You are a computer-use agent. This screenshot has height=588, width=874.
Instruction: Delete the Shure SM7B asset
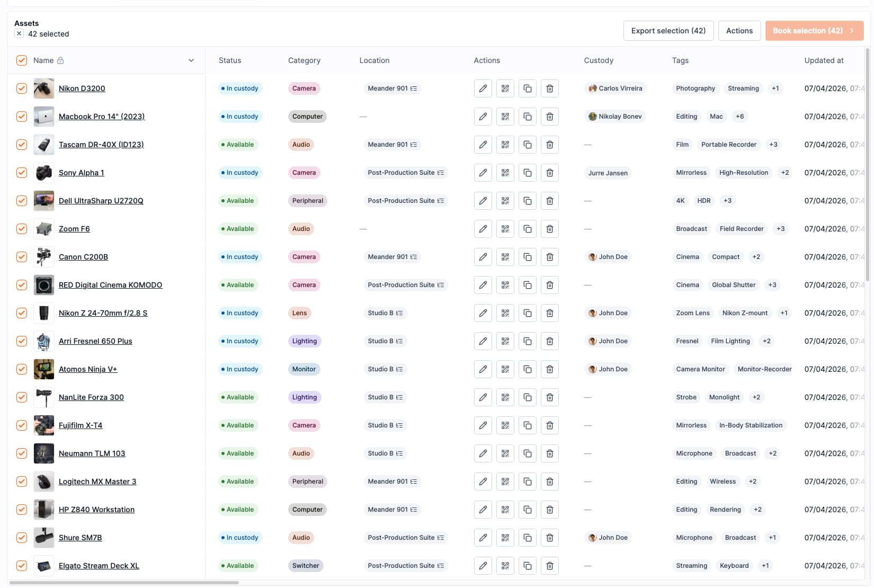click(x=549, y=538)
